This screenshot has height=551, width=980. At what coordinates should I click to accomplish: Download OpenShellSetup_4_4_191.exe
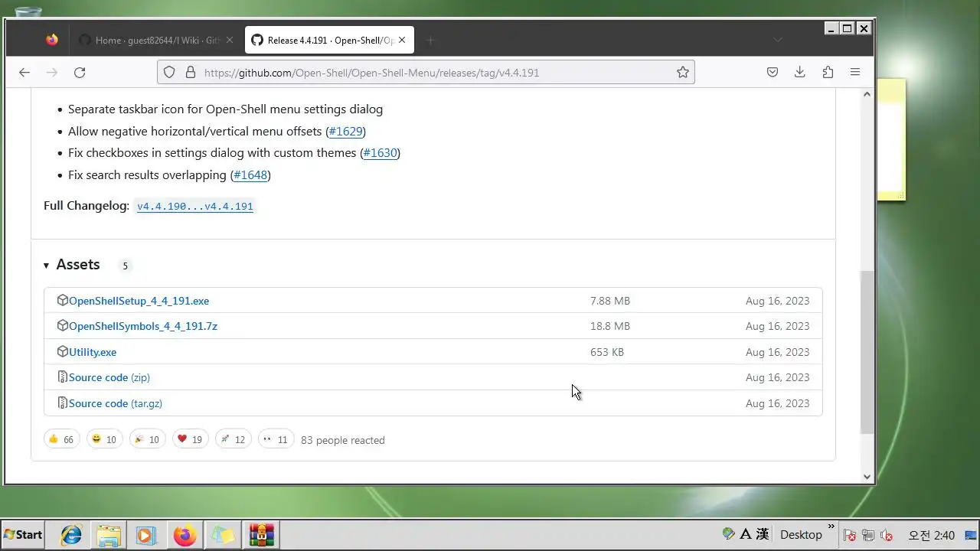point(139,301)
